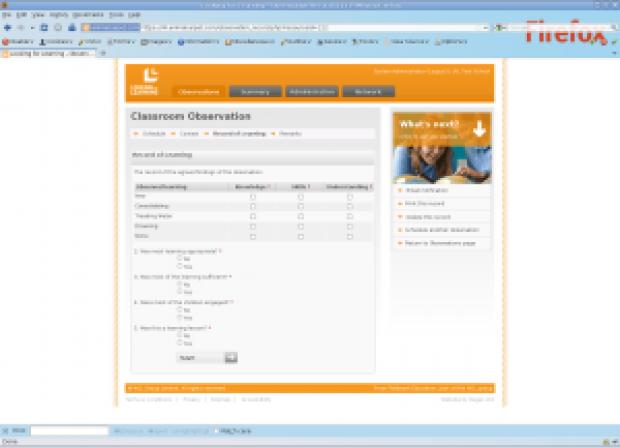Select Yes for question 2
The image size is (620, 447).
pos(180,266)
